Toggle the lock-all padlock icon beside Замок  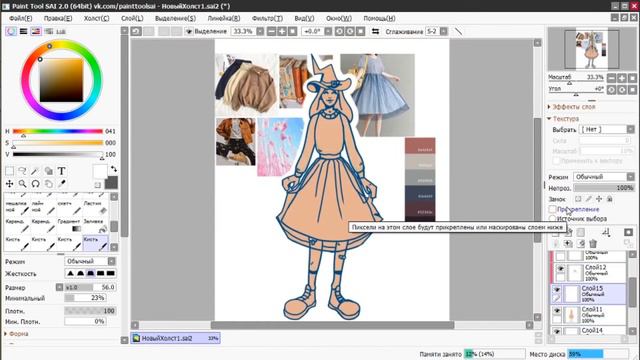609,199
